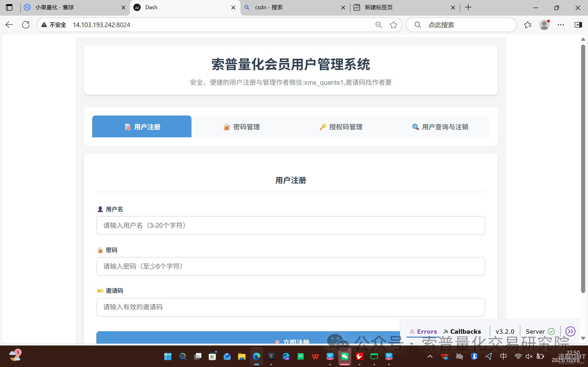The image size is (588, 367).
Task: Click the 邀请码 input field
Action: pyautogui.click(x=291, y=307)
